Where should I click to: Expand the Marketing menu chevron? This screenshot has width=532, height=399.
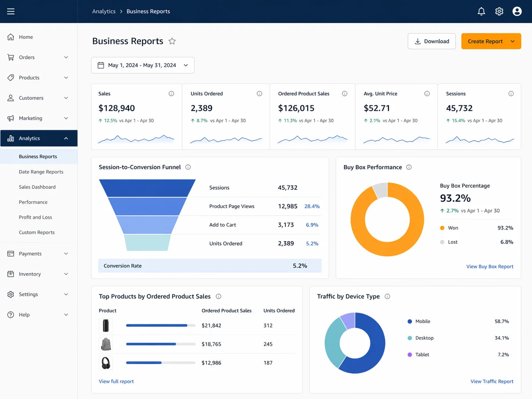pos(66,118)
